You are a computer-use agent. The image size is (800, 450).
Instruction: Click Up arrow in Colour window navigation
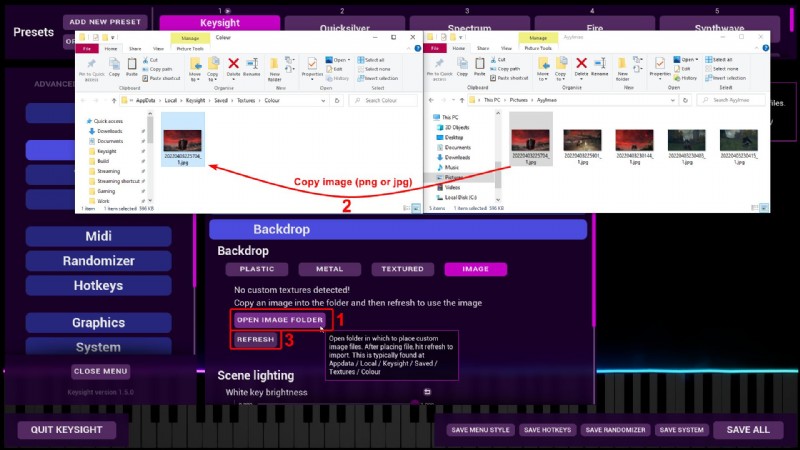point(114,101)
